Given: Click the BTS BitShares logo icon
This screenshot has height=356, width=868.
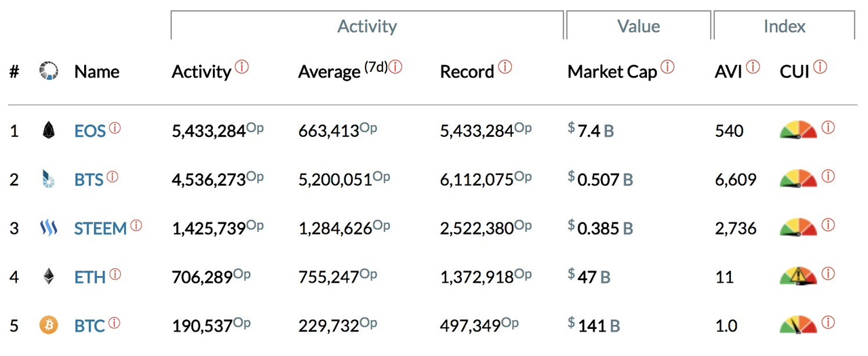Looking at the screenshot, I should (x=48, y=179).
